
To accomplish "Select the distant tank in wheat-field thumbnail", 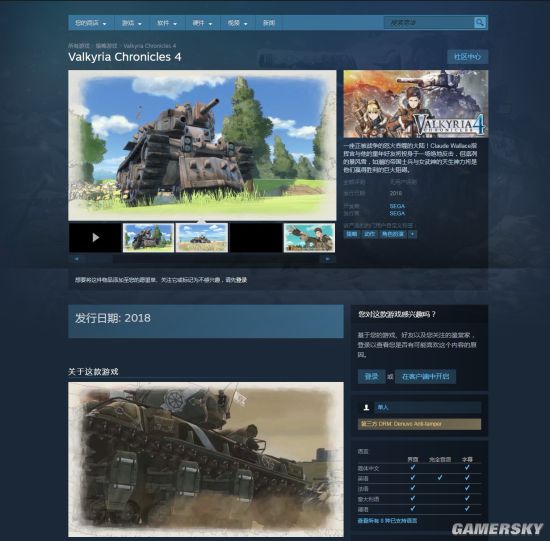I will (x=202, y=238).
